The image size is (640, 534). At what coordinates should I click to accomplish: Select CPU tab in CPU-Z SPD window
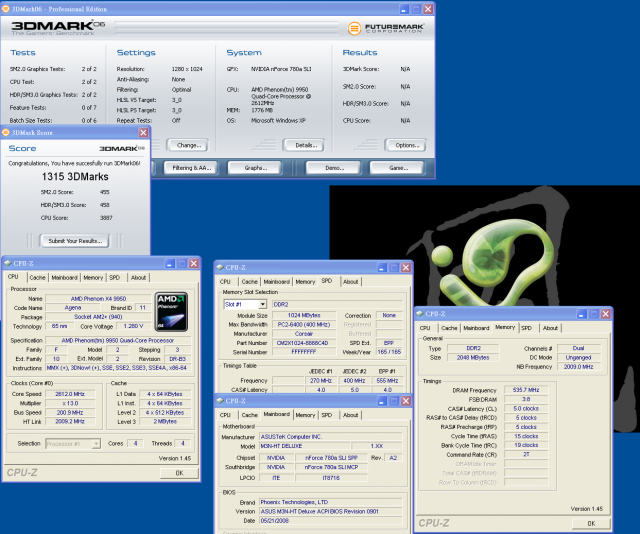coord(225,282)
